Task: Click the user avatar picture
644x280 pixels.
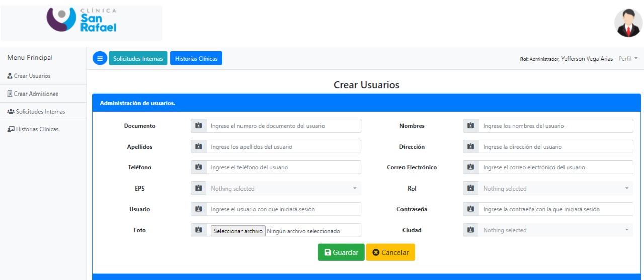Action: [x=628, y=23]
